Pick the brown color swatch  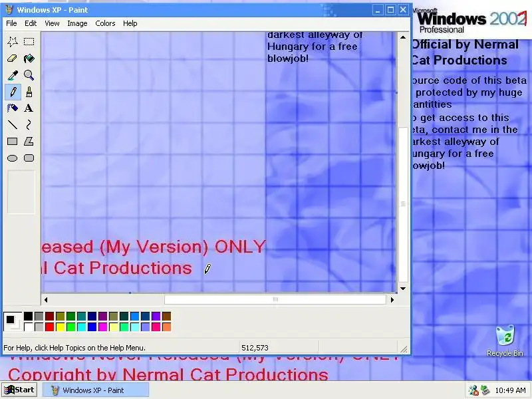(167, 317)
